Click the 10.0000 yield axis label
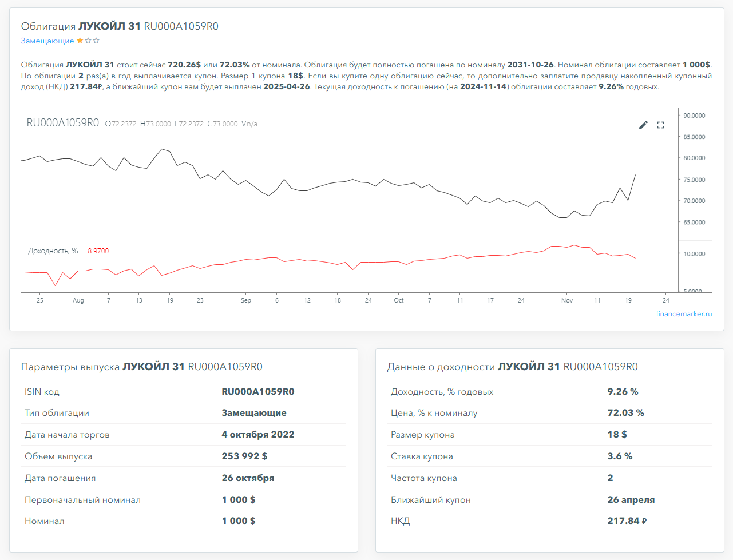This screenshot has height=560, width=733. pos(694,254)
